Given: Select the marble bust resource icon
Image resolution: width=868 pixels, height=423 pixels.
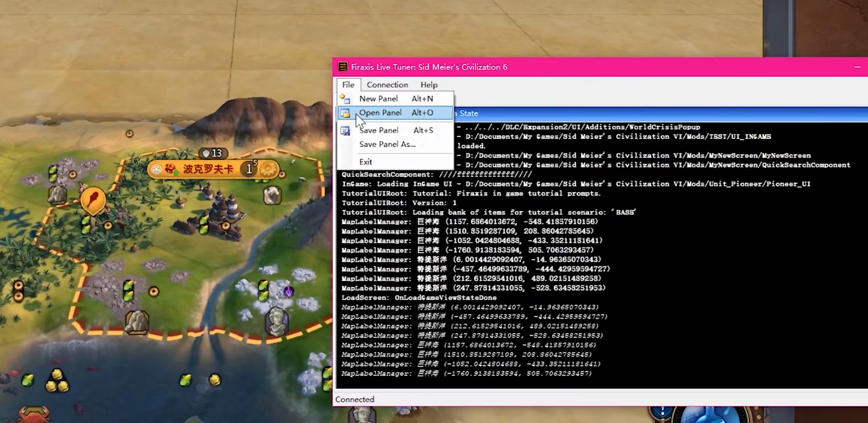Looking at the screenshot, I should point(277,322).
